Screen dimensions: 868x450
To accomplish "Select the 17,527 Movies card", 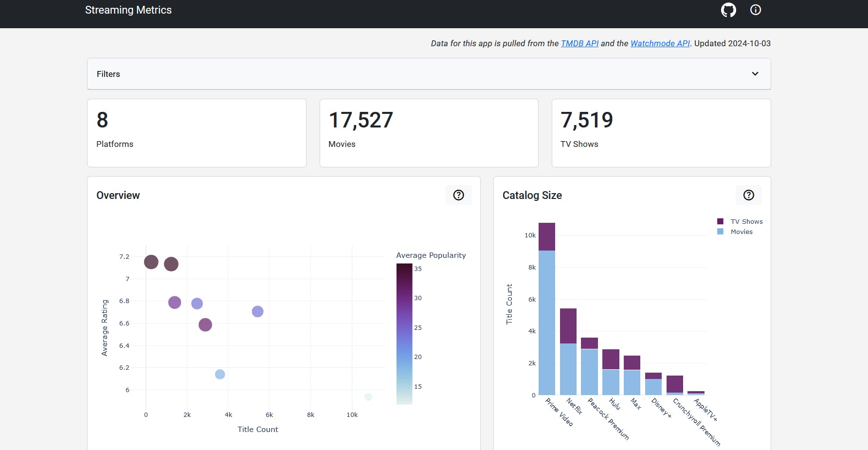I will tap(429, 133).
